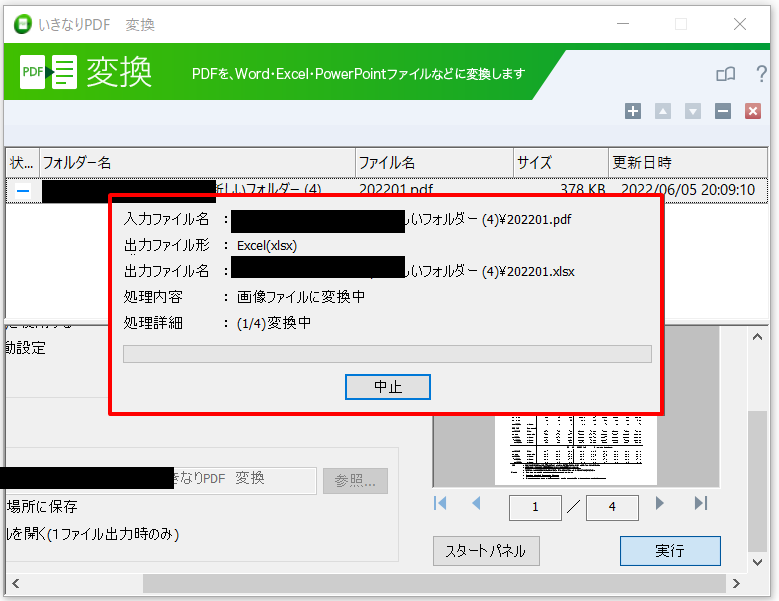Click the horizontal scrollbar left arrow
The height and width of the screenshot is (601, 779).
click(15, 583)
